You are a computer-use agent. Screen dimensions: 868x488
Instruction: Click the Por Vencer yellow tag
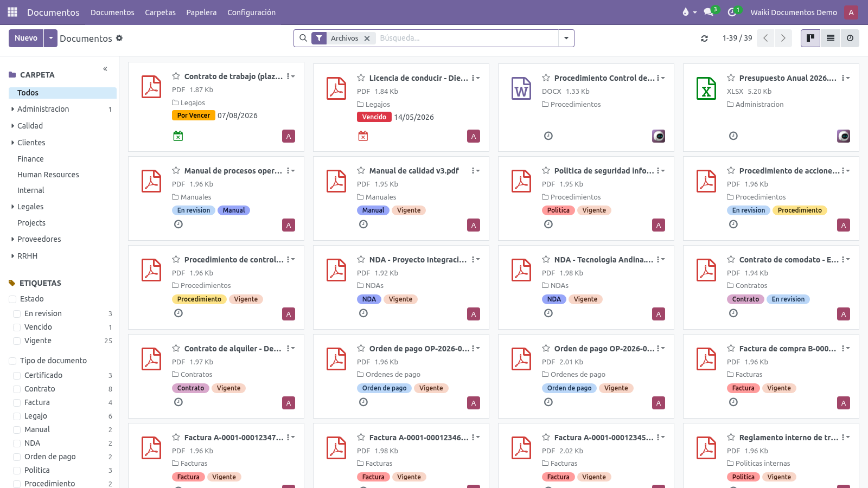pyautogui.click(x=194, y=115)
